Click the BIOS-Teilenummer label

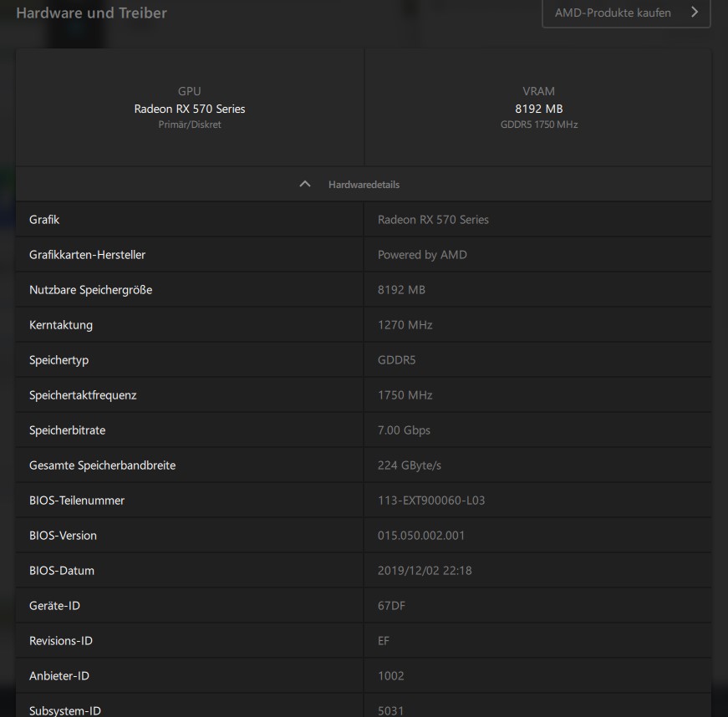[77, 501]
